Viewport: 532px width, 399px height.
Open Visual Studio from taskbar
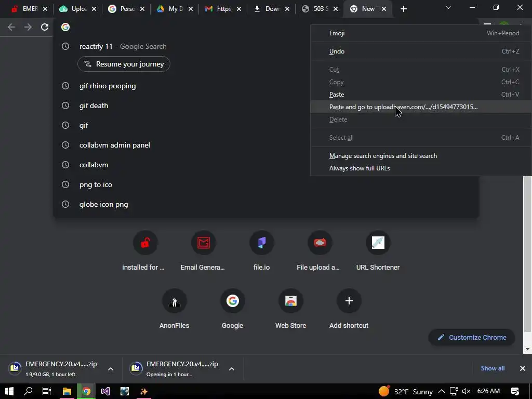click(x=105, y=391)
